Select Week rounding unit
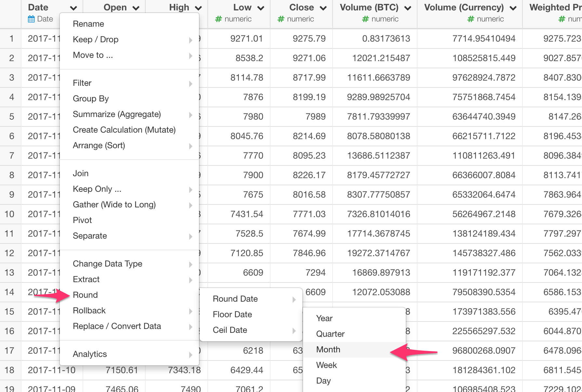Image resolution: width=582 pixels, height=392 pixels. click(354, 365)
